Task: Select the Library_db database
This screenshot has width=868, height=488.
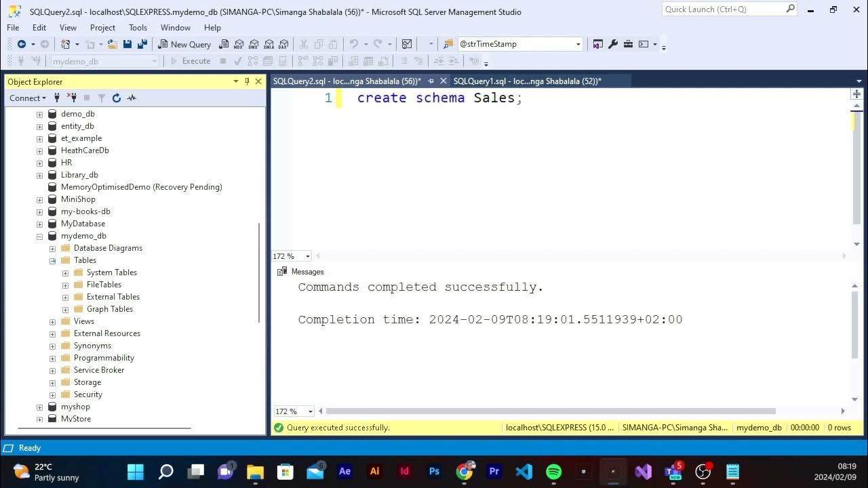Action: coord(79,175)
